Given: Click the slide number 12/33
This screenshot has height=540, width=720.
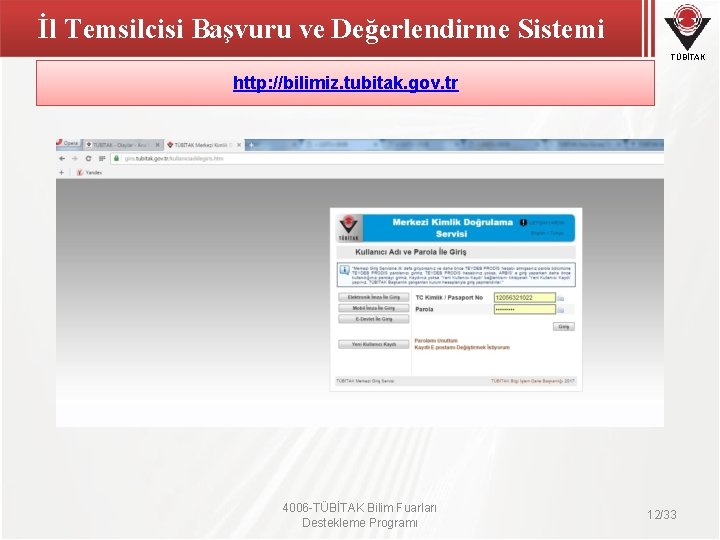Looking at the screenshot, I should pos(662,515).
